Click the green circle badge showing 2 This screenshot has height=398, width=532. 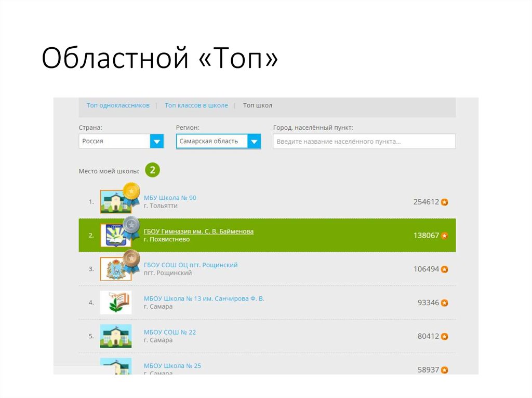[x=152, y=170]
